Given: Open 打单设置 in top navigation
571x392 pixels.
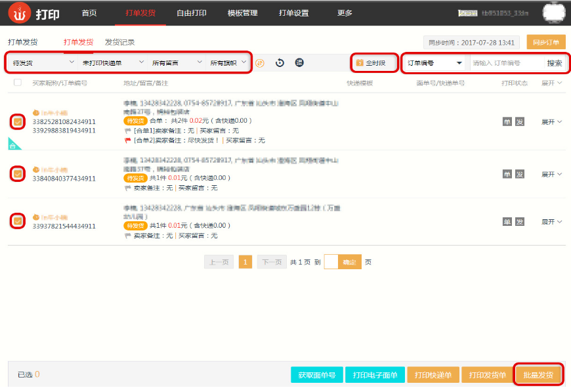Looking at the screenshot, I should coord(293,13).
